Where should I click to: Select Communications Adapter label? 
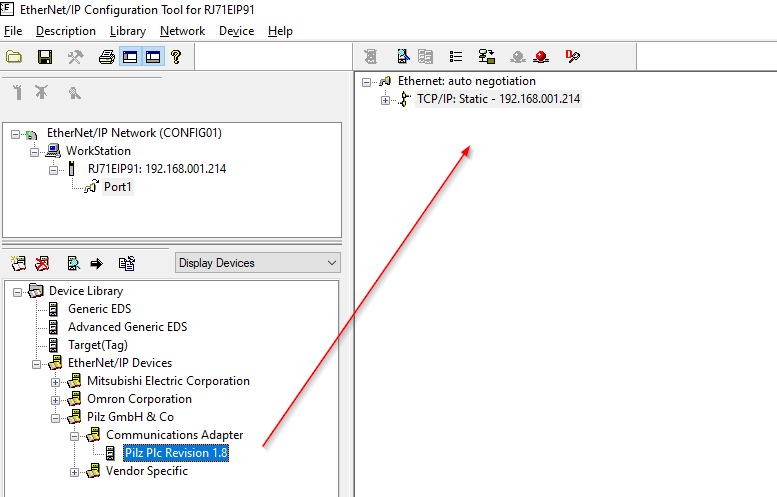point(174,435)
